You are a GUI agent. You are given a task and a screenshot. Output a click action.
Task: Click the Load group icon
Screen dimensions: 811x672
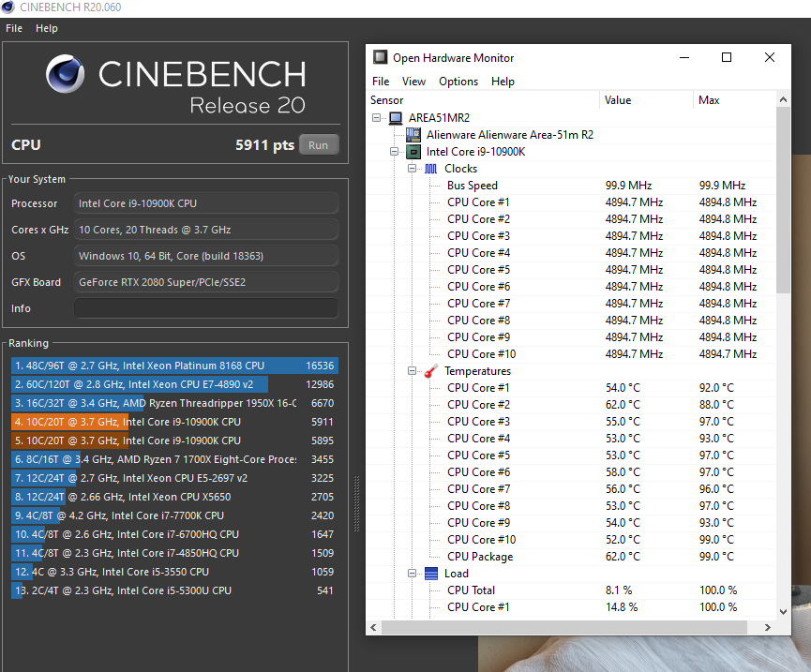(431, 574)
